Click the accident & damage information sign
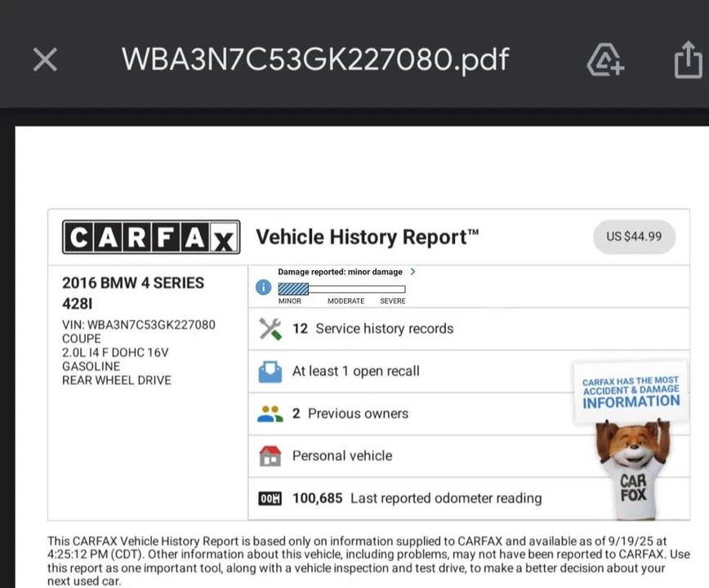The image size is (709, 588). point(631,392)
